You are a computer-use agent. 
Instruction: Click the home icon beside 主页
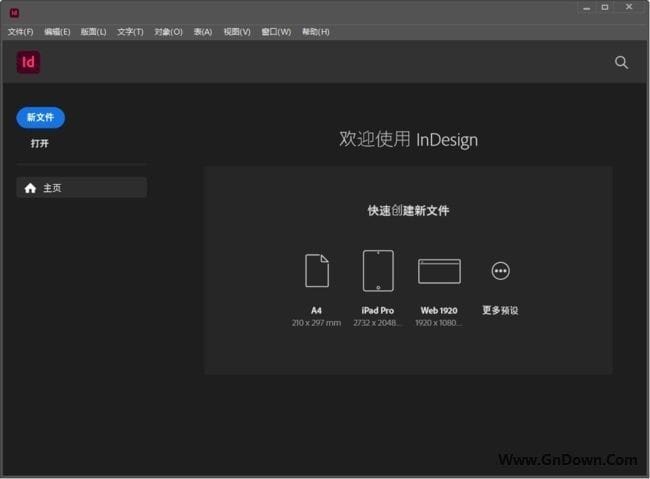pyautogui.click(x=30, y=188)
